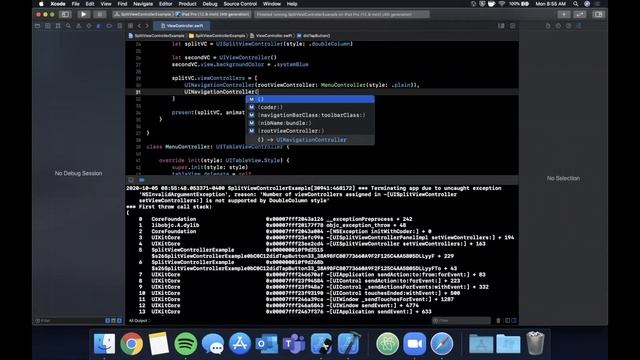Toggle the inspectors panel button

pyautogui.click(x=598, y=14)
